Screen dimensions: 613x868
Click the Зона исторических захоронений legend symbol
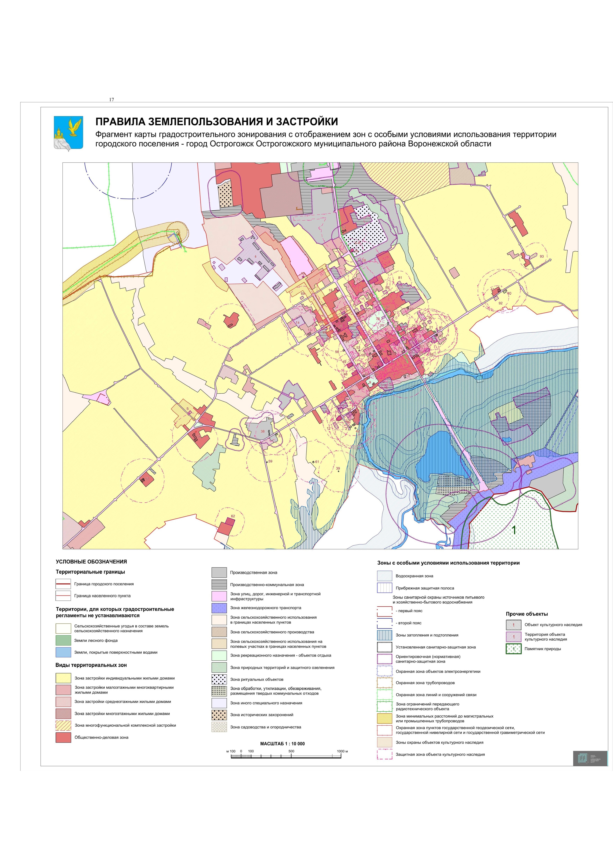(x=219, y=715)
